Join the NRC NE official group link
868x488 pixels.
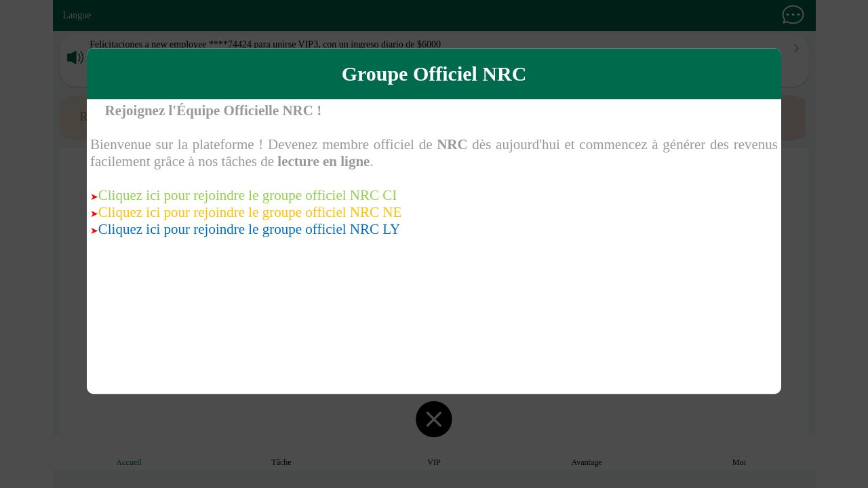coord(250,212)
